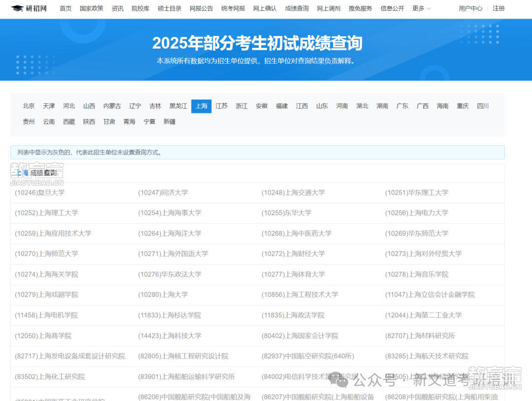Select 山东 province tab
Screen dimensions: 532x401
pyautogui.click(x=322, y=106)
